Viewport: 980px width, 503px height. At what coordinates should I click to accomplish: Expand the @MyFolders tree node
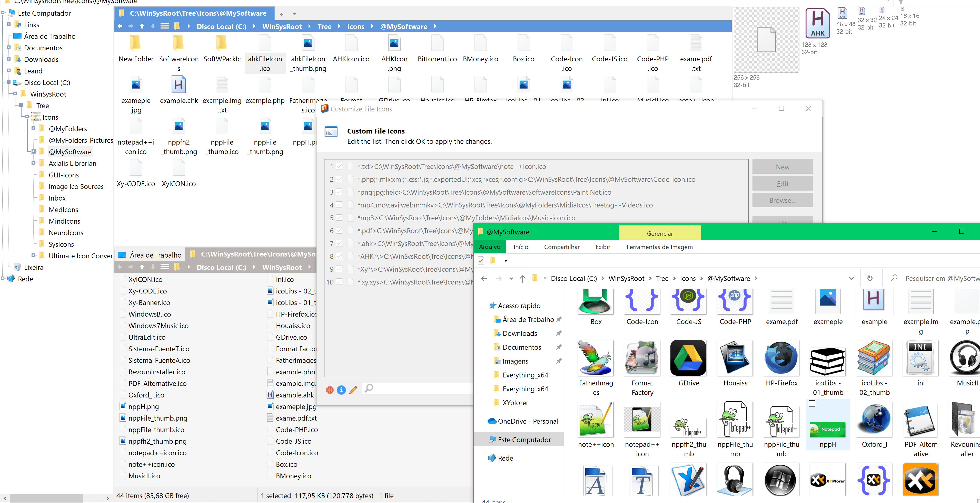[34, 129]
